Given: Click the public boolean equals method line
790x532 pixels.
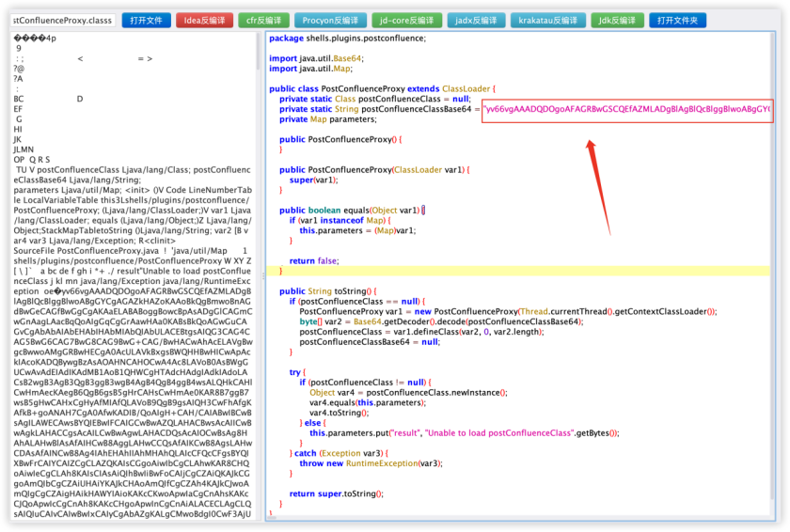Looking at the screenshot, I should [352, 210].
